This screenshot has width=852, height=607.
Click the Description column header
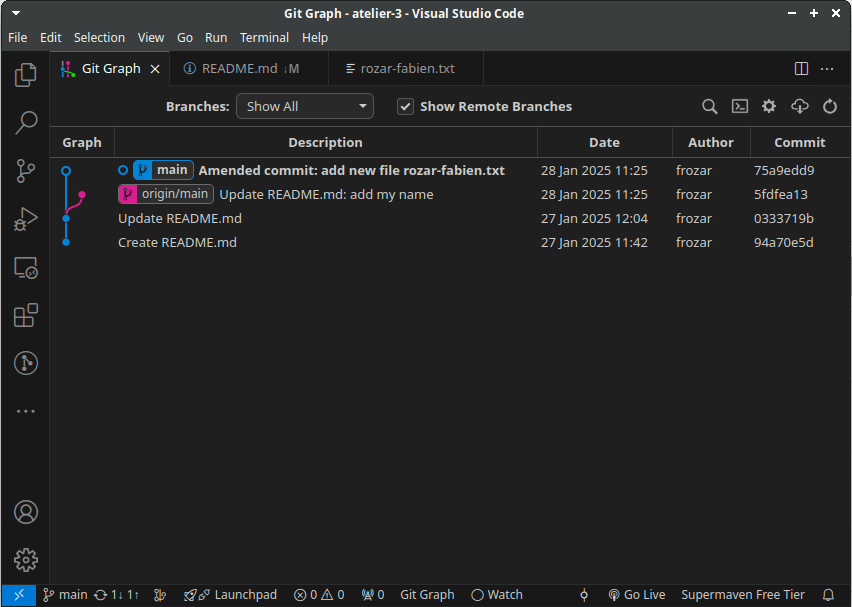pos(325,142)
